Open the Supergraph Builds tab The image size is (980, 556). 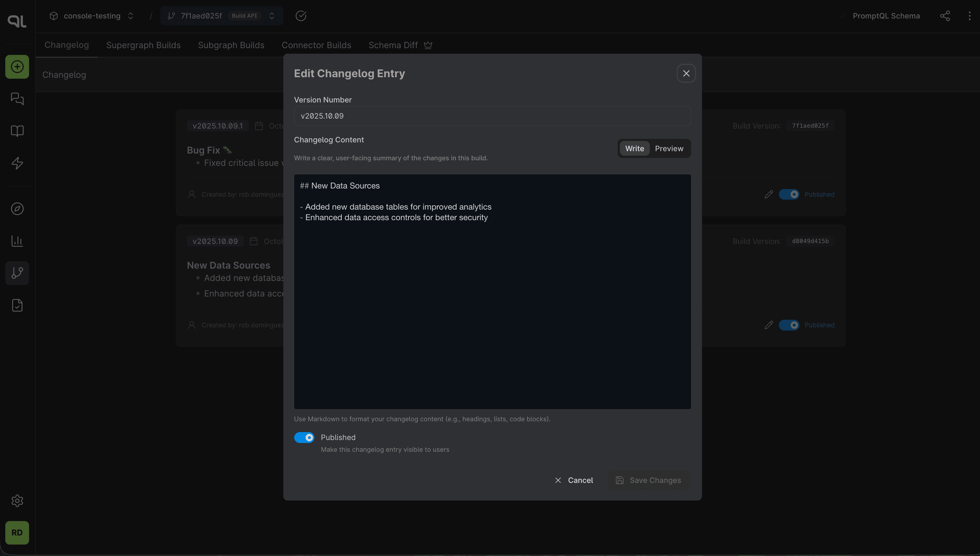(x=143, y=45)
